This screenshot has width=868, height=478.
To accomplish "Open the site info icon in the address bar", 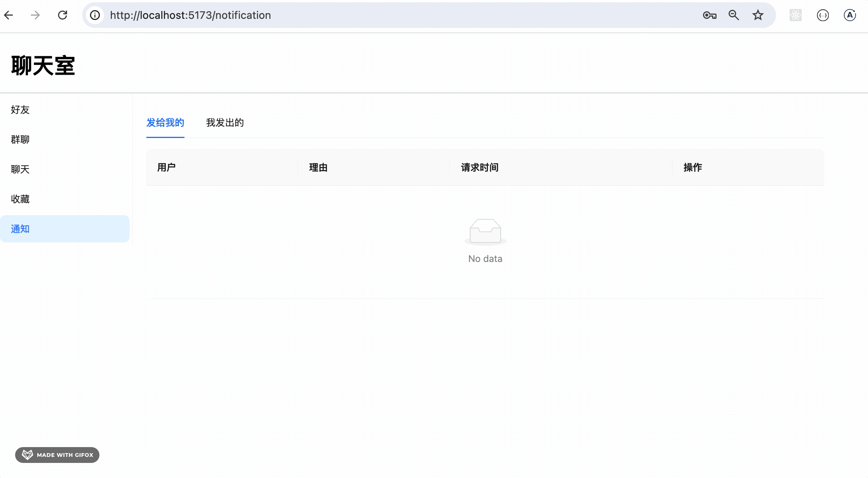I will [x=95, y=15].
